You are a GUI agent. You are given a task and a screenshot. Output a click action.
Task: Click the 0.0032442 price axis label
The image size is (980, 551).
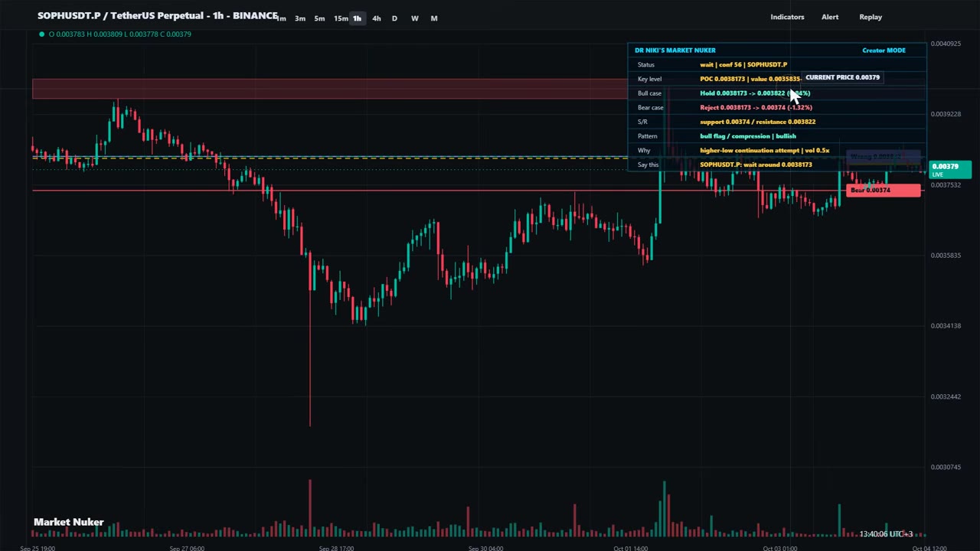coord(946,396)
